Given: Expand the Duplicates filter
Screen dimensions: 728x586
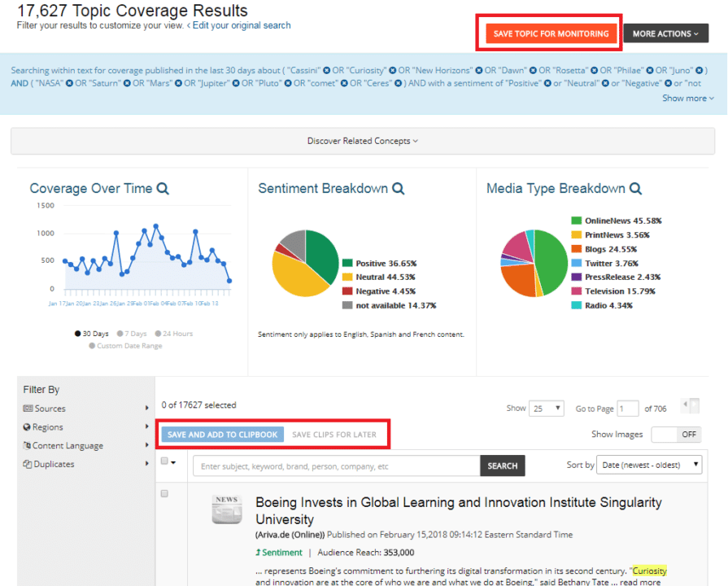Looking at the screenshot, I should tap(86, 464).
